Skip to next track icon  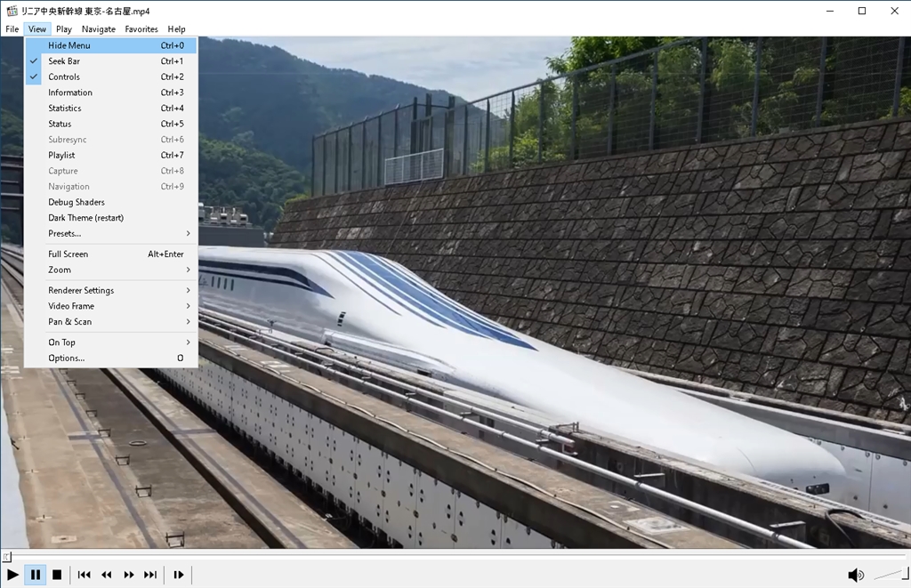(150, 575)
